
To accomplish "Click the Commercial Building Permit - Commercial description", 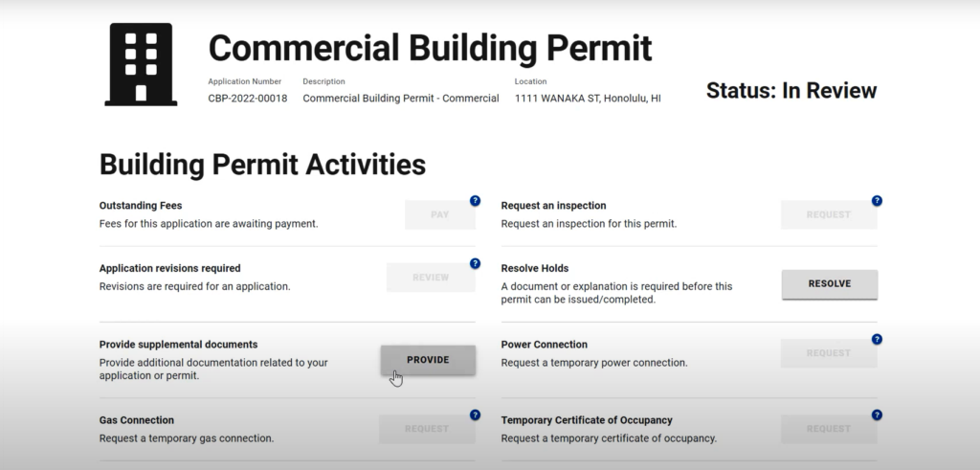I will click(401, 99).
